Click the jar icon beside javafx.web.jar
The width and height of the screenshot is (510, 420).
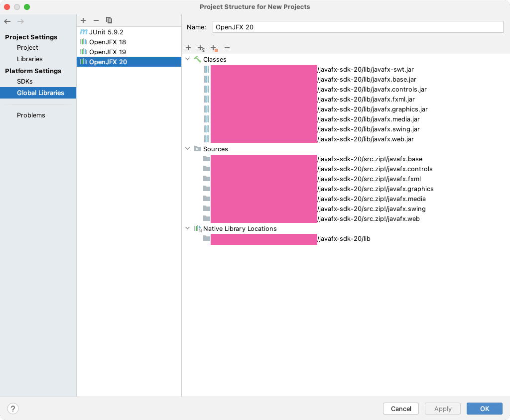207,139
